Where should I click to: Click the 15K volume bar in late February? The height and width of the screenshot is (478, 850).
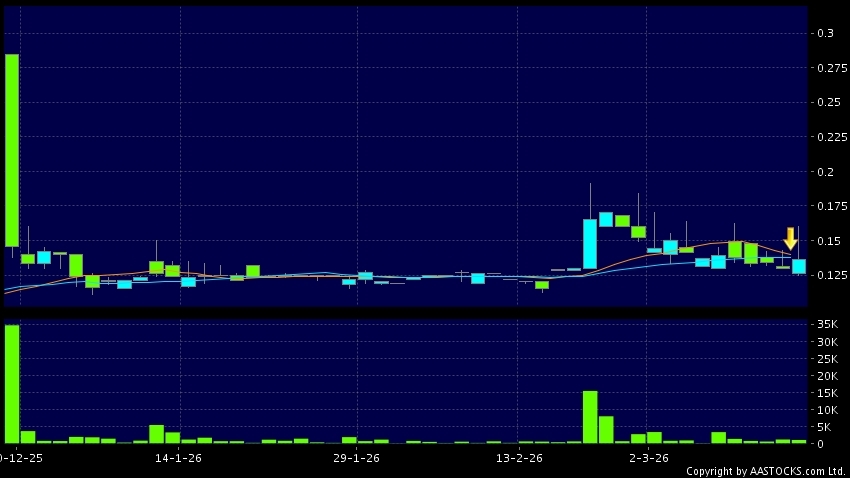[590, 416]
